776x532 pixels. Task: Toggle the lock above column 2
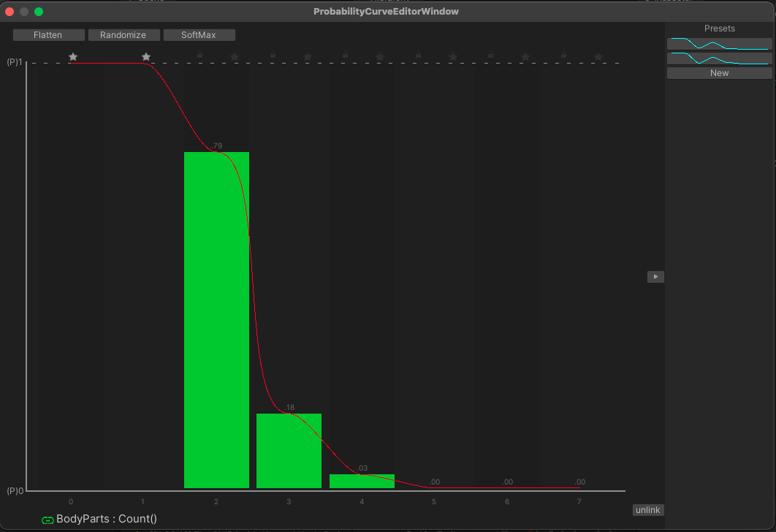coord(199,55)
